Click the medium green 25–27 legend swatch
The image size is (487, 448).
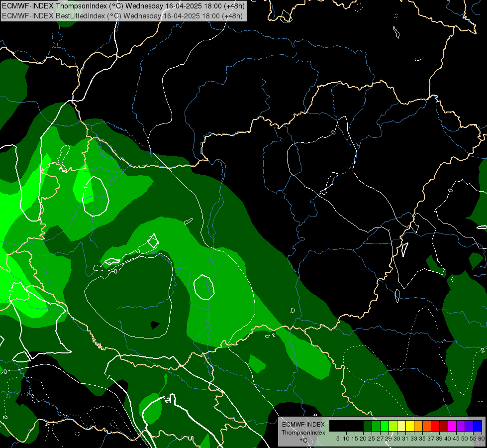(376, 426)
